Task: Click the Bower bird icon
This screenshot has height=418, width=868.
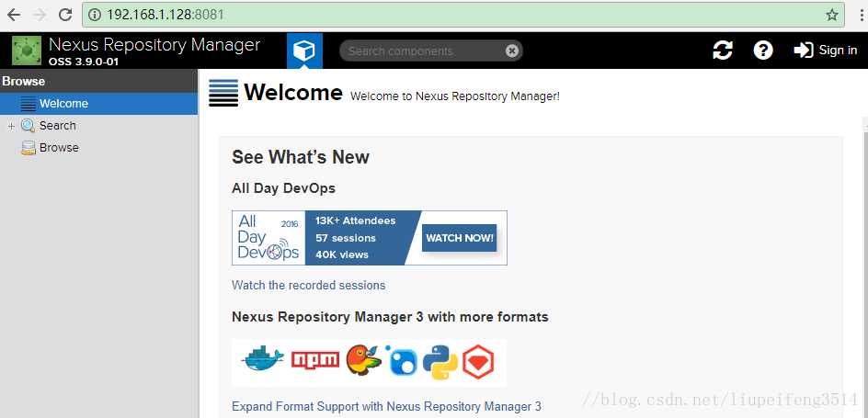Action: click(x=364, y=360)
